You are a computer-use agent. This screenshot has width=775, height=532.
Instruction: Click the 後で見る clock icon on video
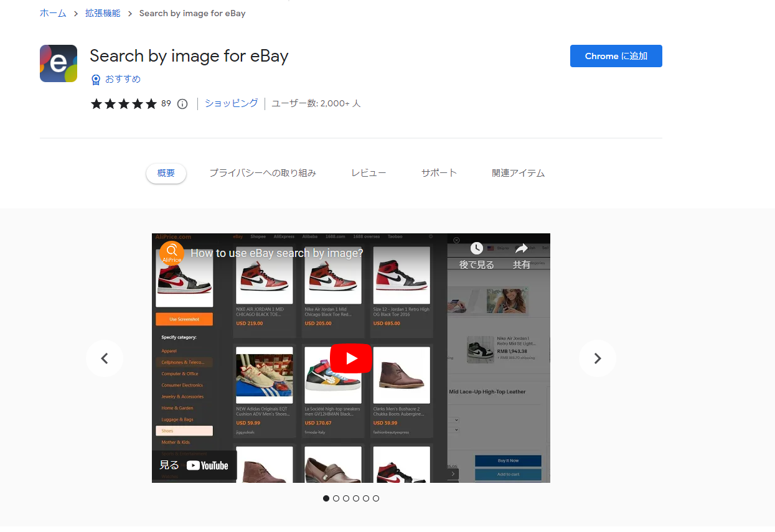[x=476, y=249]
